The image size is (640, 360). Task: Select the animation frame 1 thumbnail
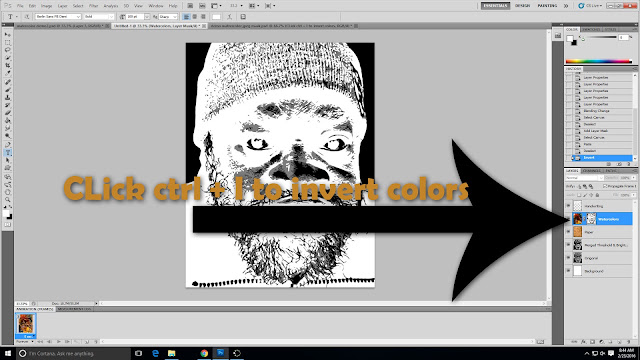click(x=26, y=324)
